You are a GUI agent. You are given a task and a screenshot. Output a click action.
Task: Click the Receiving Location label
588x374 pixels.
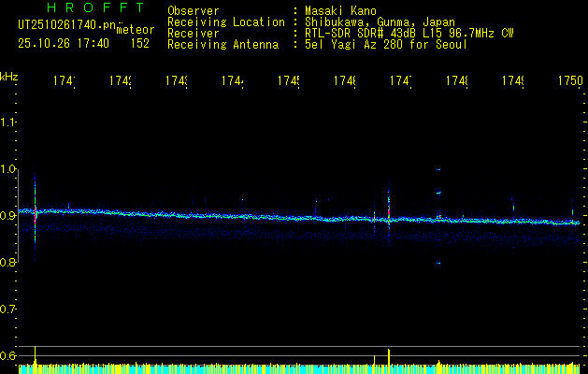coord(226,22)
